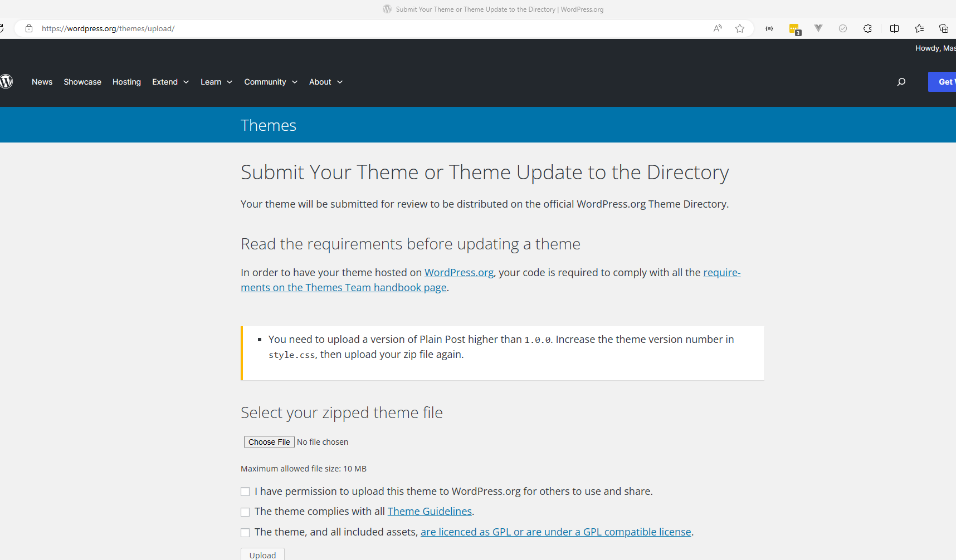
Task: Open the Favorites list icon
Action: pos(919,28)
